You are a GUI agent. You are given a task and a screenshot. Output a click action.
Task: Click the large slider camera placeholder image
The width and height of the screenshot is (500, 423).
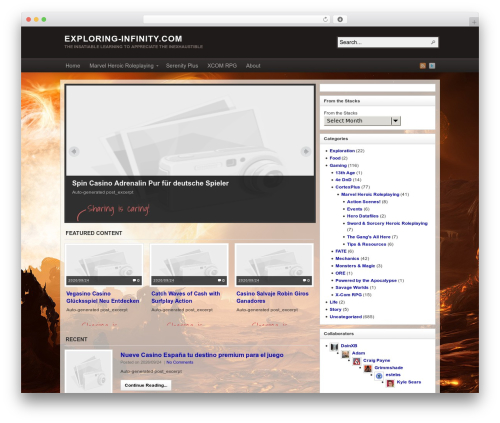pos(190,130)
